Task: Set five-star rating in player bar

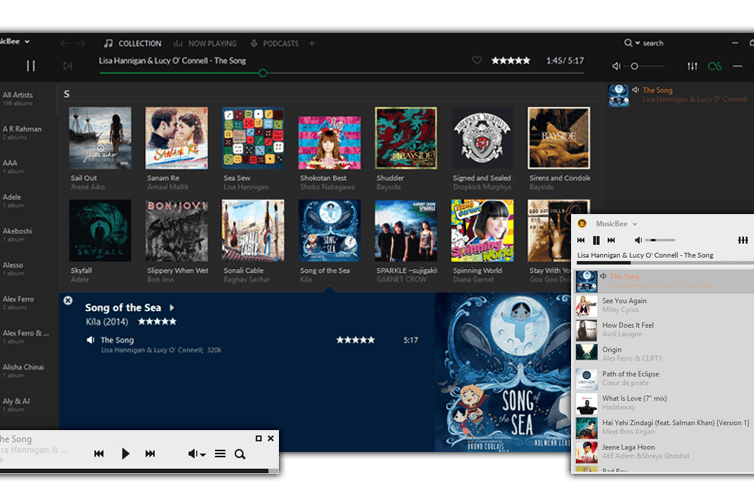Action: tap(511, 61)
